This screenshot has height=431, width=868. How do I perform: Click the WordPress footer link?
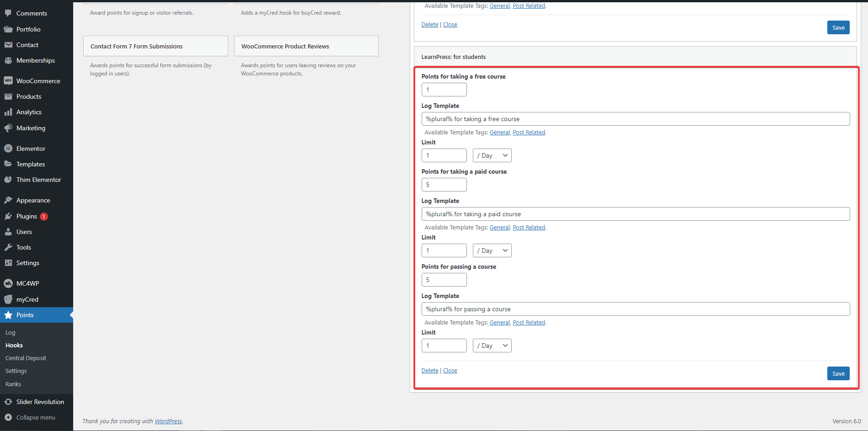168,421
